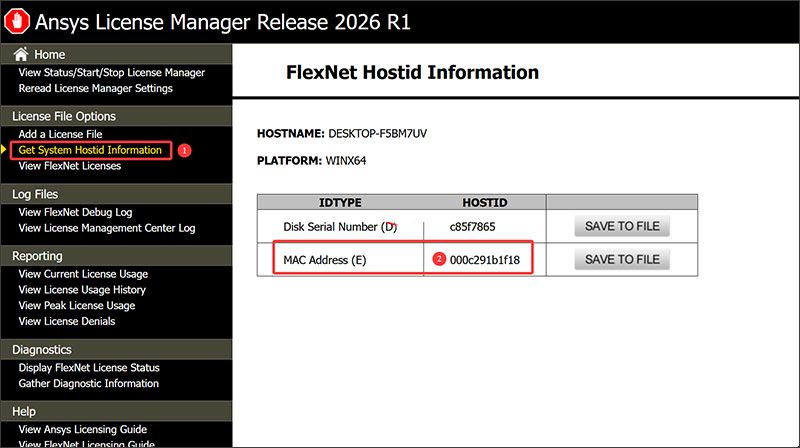Click the IDTYPE column header

click(x=340, y=203)
